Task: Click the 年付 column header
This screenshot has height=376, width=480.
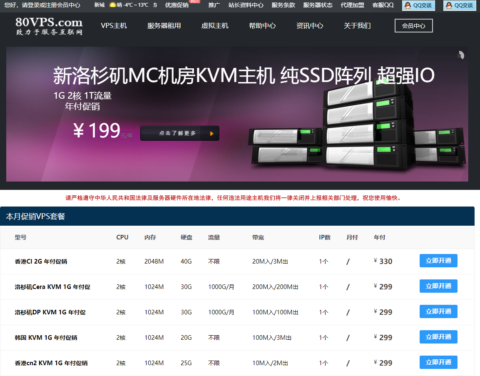Action: point(380,237)
